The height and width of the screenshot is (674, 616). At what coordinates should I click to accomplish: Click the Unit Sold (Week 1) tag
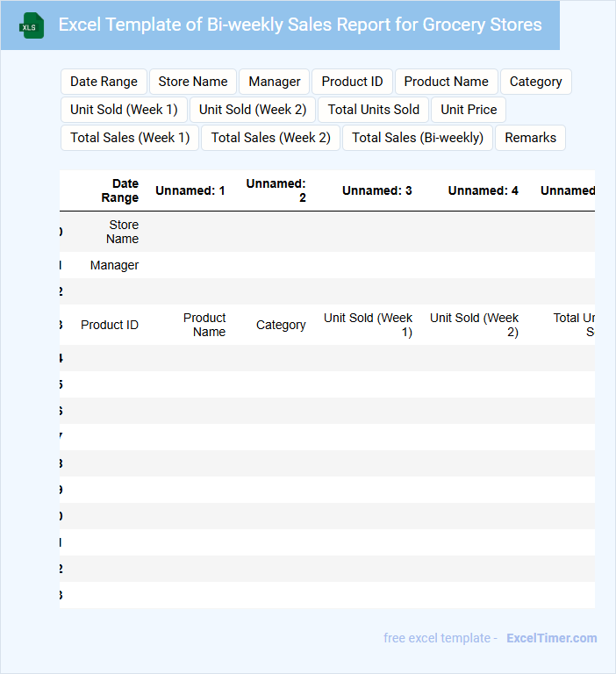coord(124,110)
